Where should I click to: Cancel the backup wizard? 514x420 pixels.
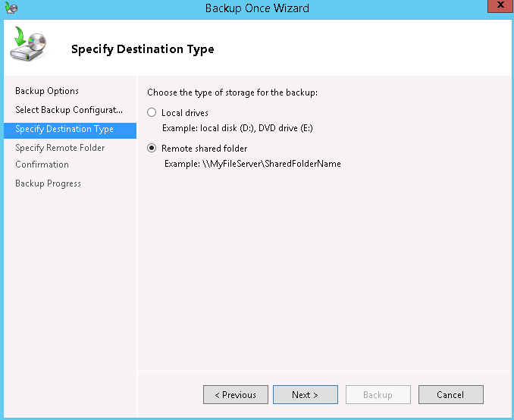(x=450, y=395)
